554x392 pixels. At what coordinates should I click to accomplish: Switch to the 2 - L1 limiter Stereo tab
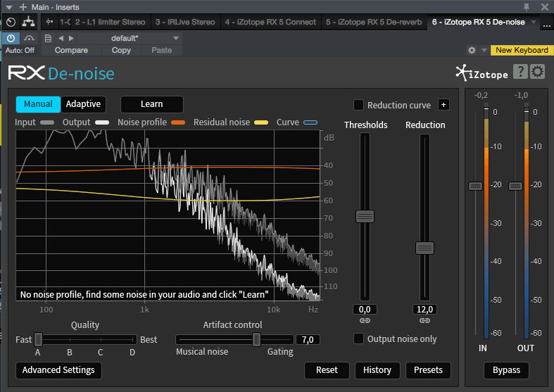[109, 23]
